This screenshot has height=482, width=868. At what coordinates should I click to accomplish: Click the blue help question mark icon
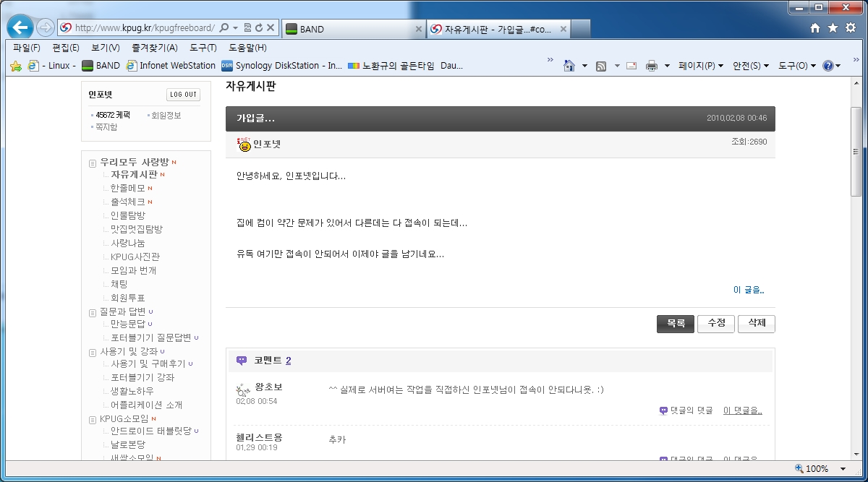pos(828,66)
